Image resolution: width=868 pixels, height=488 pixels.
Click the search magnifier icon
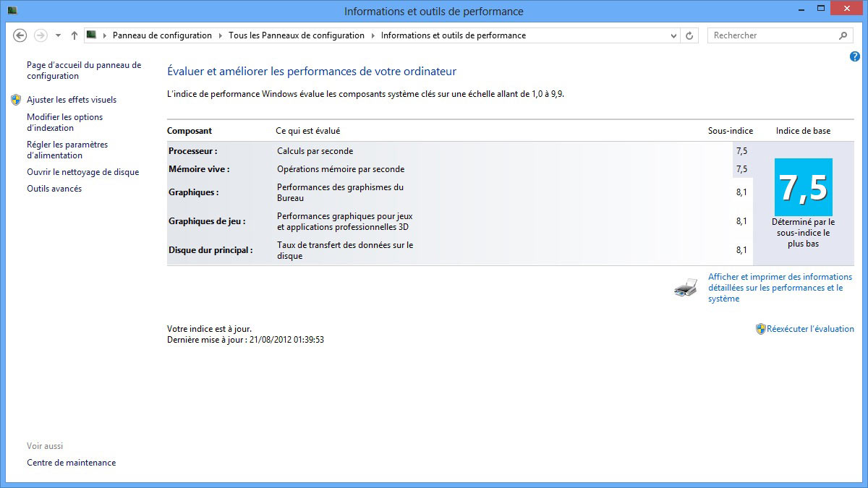pos(843,35)
